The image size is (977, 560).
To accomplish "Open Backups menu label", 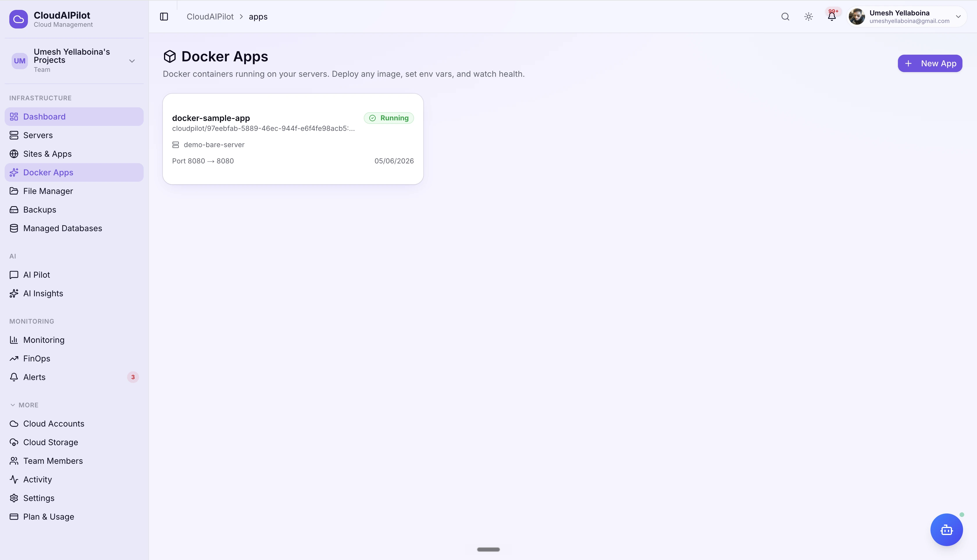I will click(40, 210).
